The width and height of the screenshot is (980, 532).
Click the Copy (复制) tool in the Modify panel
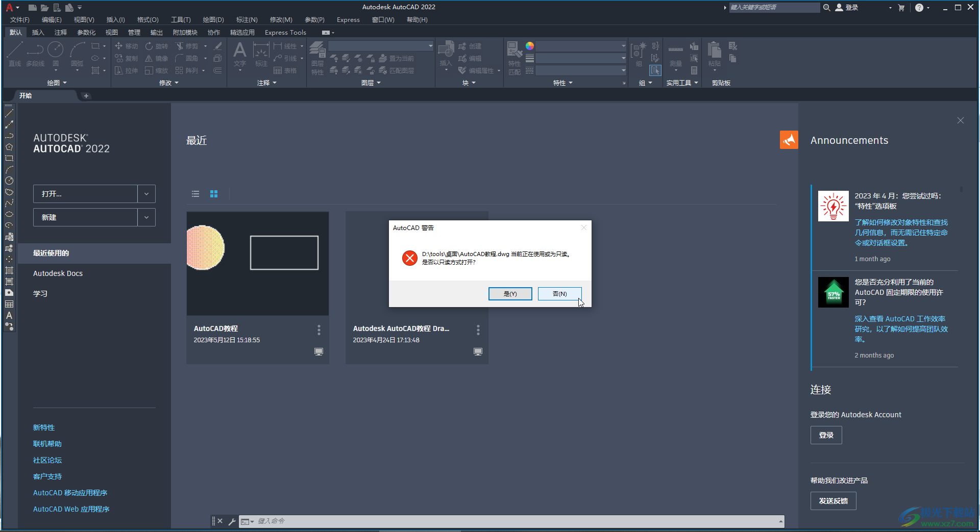click(126, 58)
